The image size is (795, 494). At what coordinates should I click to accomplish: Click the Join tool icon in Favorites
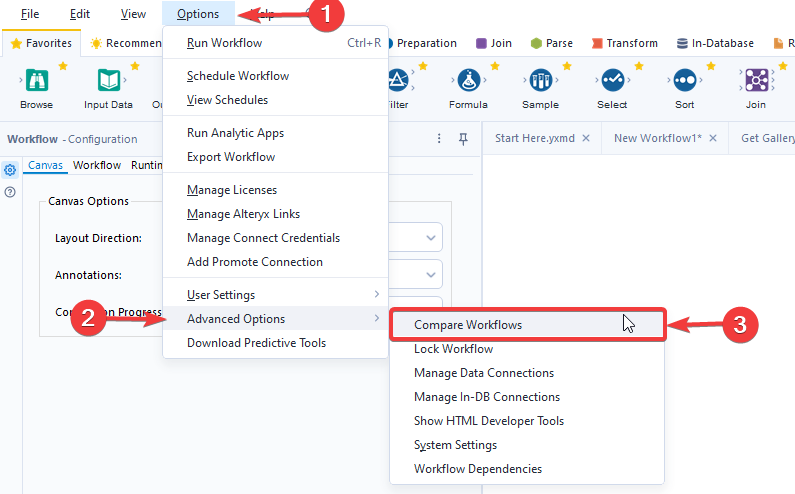(x=756, y=82)
